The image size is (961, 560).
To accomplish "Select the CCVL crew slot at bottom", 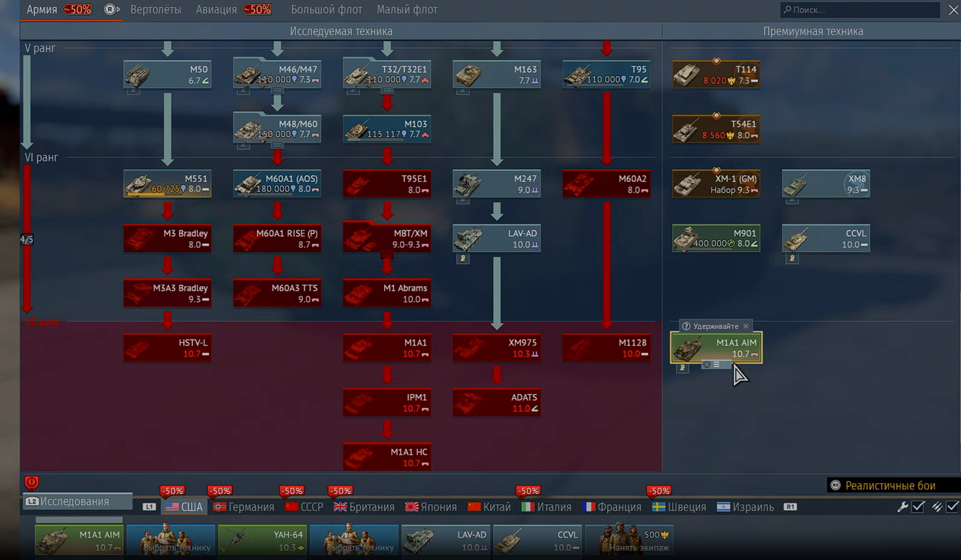I will (x=537, y=540).
